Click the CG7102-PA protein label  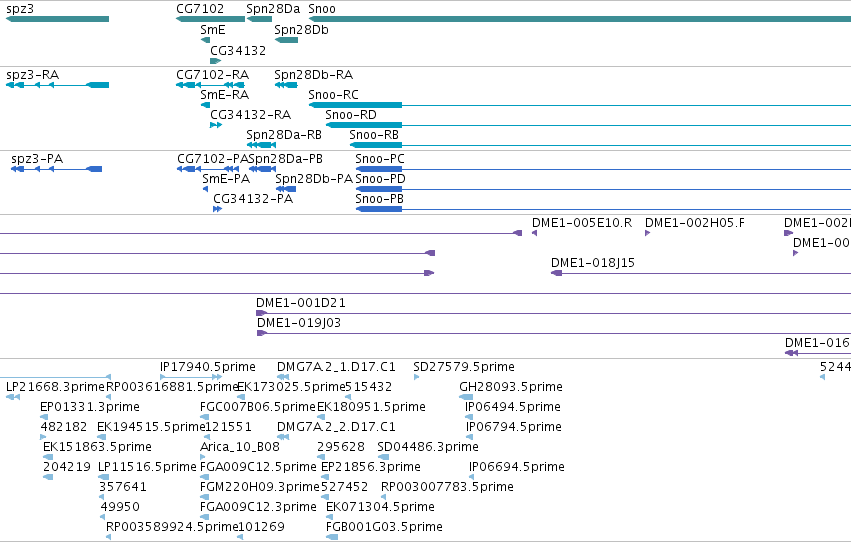213,159
